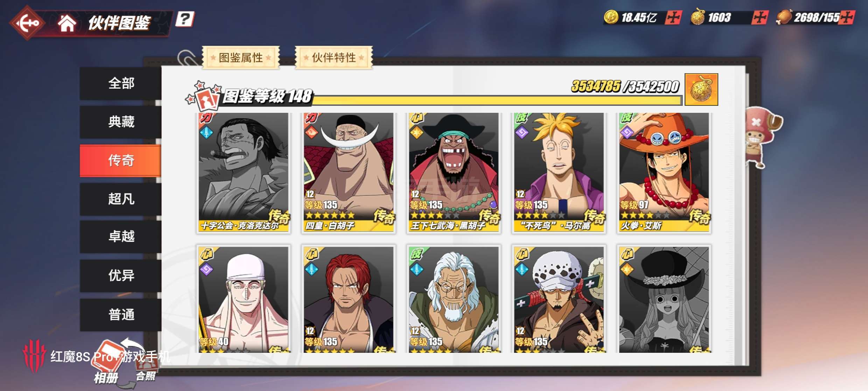Screen dimensions: 868x391
Task: Switch to 卓越 rarity tab
Action: [x=121, y=236]
